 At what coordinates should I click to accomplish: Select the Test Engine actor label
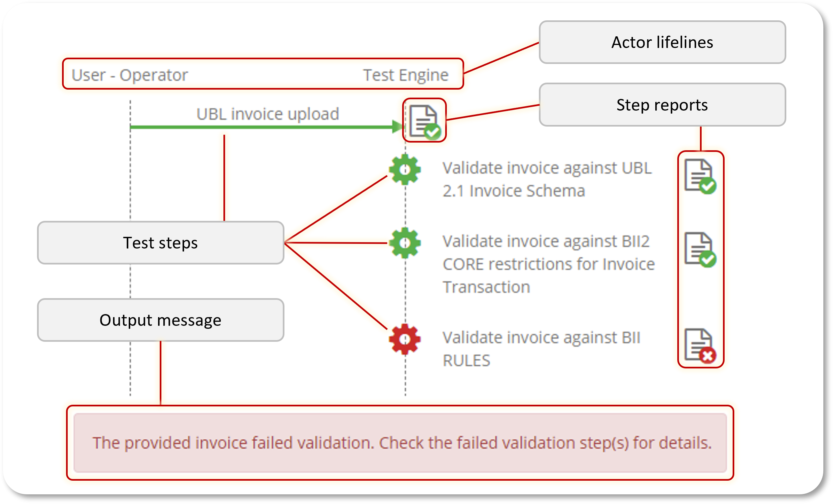(406, 75)
